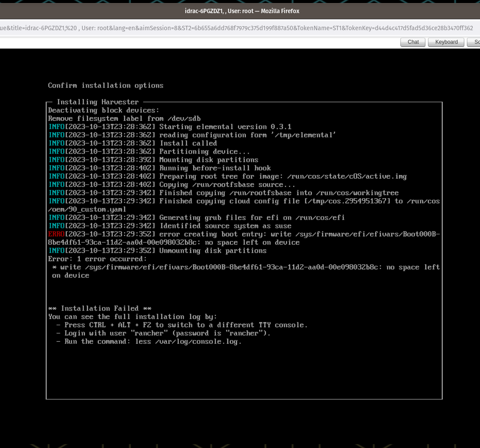Viewport: 480px width, 448px height.
Task: Click the 'Mounting disk partitions' log line
Action: point(153,160)
